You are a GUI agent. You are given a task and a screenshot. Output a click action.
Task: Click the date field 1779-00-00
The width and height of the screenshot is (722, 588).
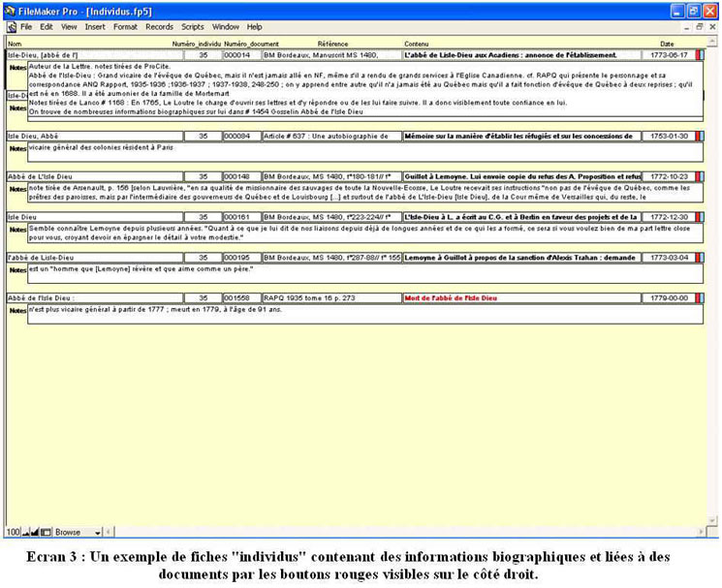(669, 298)
